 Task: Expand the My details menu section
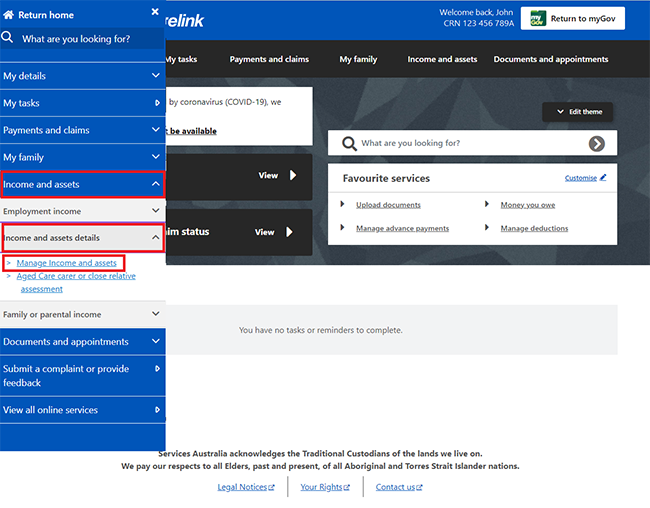(x=82, y=76)
